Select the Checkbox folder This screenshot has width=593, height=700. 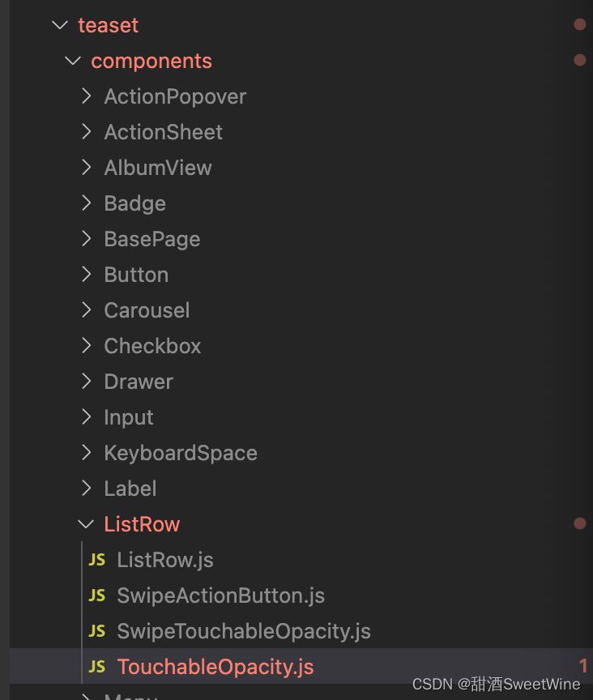pyautogui.click(x=152, y=346)
